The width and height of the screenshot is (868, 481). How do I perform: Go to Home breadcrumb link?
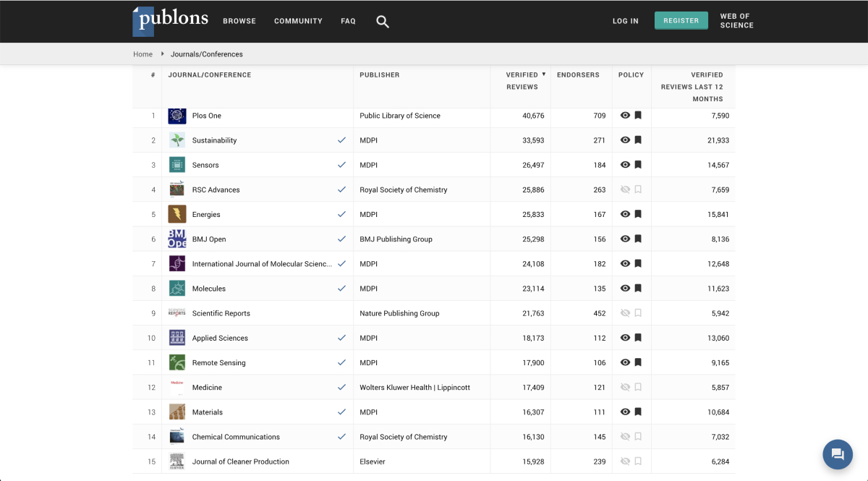pyautogui.click(x=142, y=54)
